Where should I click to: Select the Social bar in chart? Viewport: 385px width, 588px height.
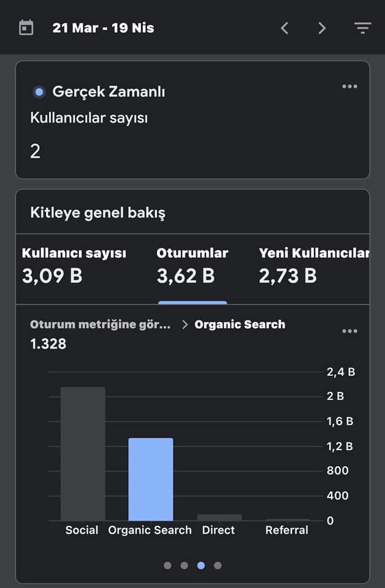point(83,454)
